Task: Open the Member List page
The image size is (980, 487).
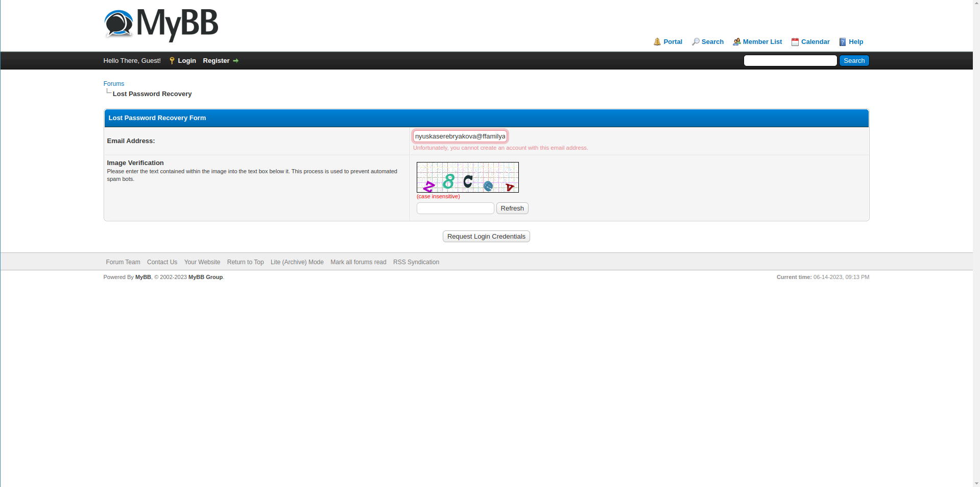Action: click(x=762, y=42)
